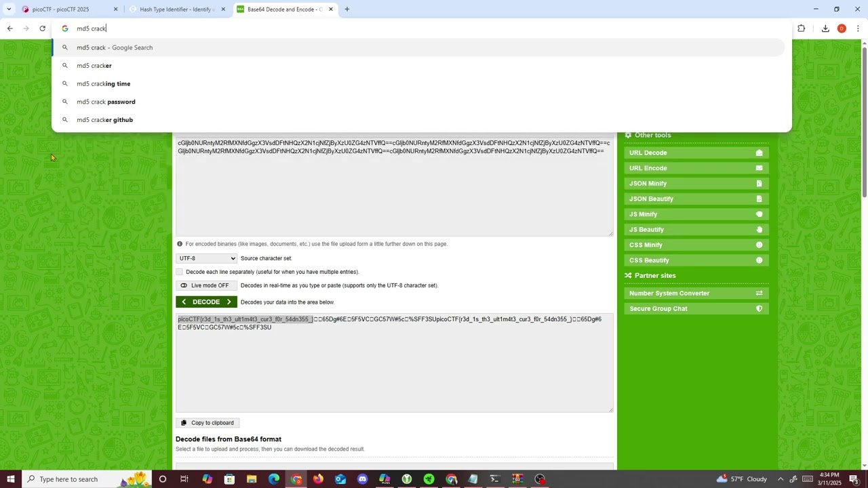Image resolution: width=868 pixels, height=488 pixels.
Task: Open WinRAR archive icon in the taskbar
Action: 517,479
